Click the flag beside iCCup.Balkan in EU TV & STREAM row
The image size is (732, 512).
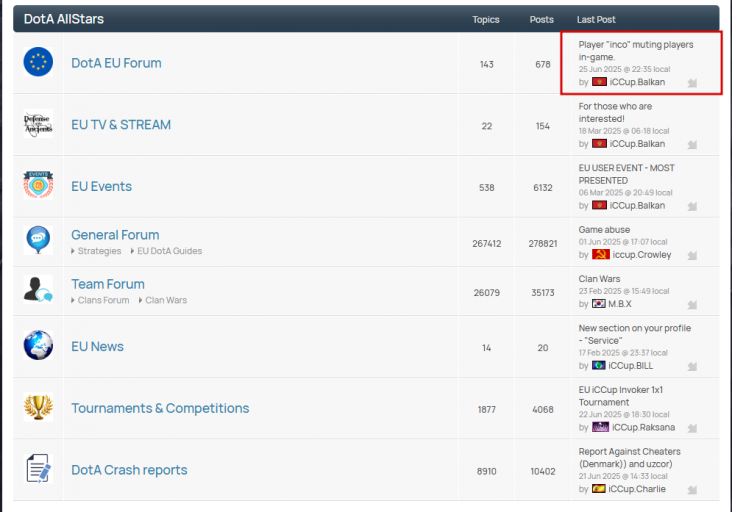[x=599, y=143]
